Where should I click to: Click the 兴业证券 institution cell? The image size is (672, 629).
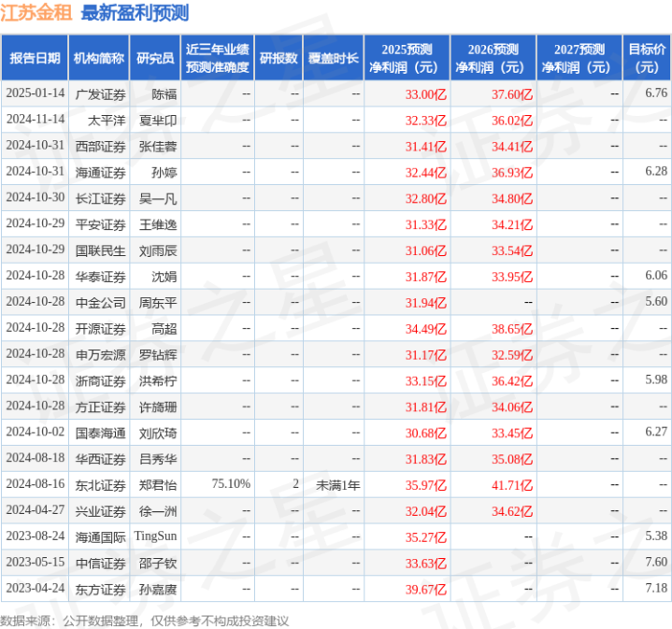[100, 512]
